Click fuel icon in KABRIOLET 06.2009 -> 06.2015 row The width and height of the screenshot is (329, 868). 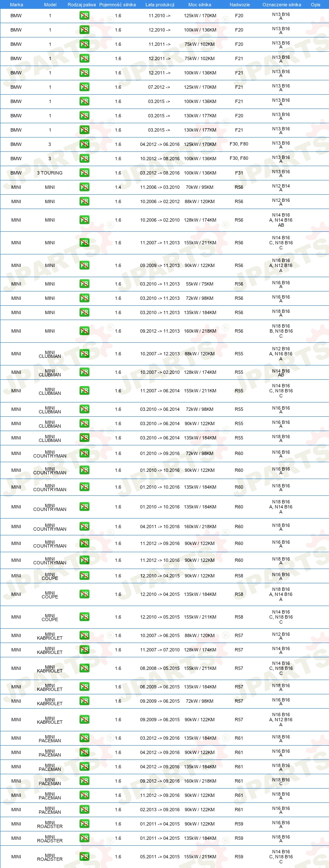pyautogui.click(x=84, y=687)
